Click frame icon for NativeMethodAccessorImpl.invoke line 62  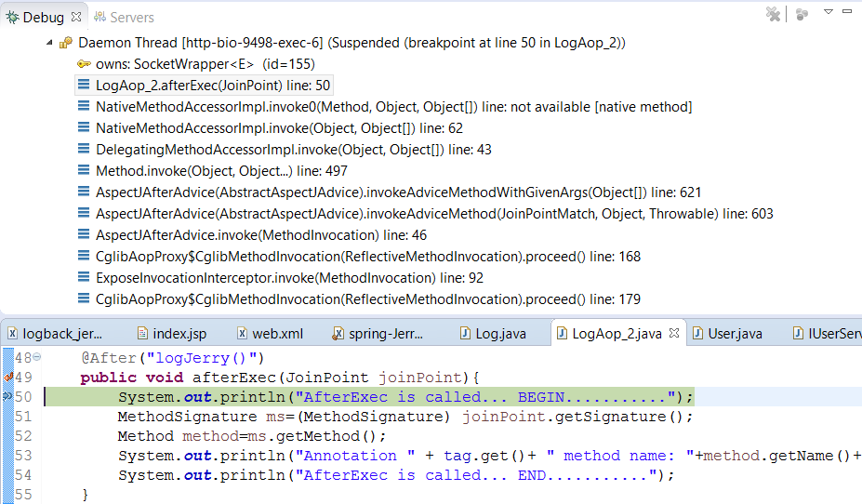coord(84,127)
